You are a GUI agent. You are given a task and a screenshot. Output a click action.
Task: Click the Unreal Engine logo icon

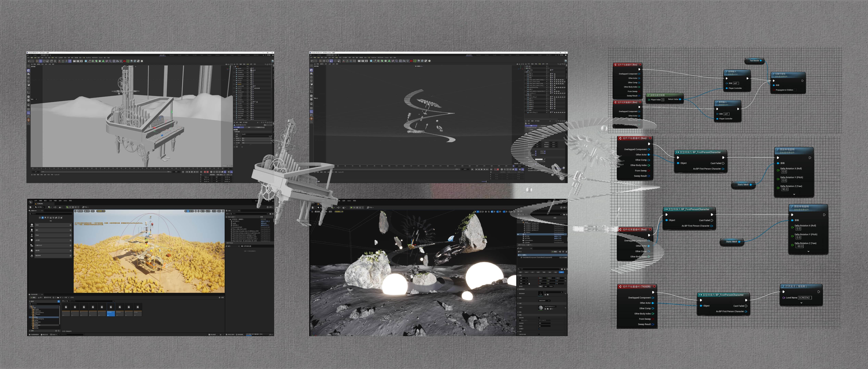pos(31,202)
